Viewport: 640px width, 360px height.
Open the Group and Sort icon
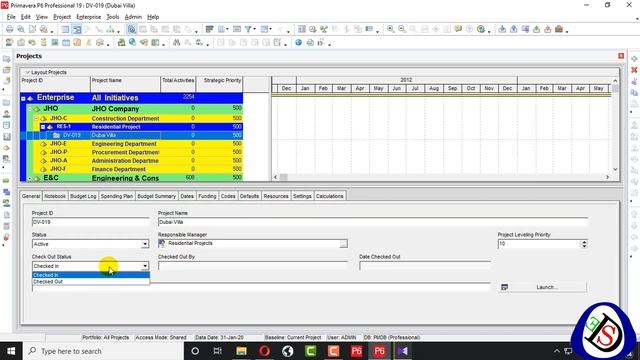click(x=264, y=29)
